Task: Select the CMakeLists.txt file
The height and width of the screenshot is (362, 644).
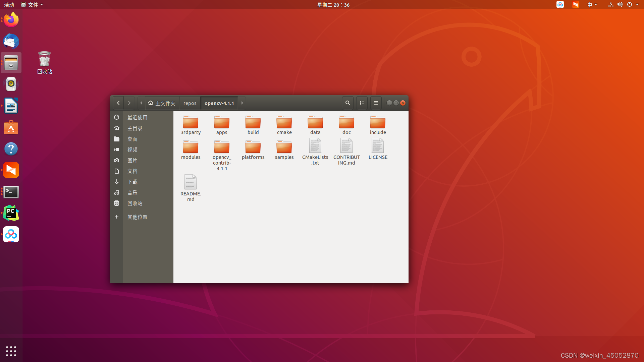Action: click(315, 152)
